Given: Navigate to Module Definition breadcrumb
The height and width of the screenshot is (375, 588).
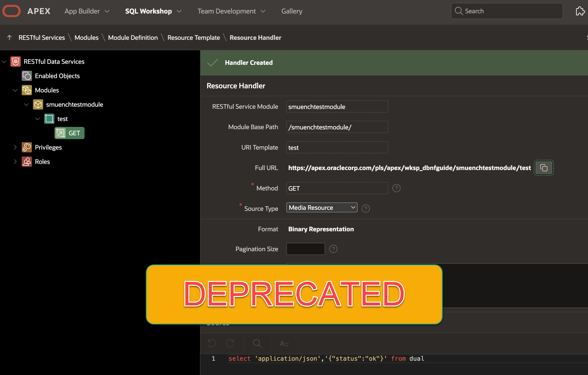Looking at the screenshot, I should [133, 38].
